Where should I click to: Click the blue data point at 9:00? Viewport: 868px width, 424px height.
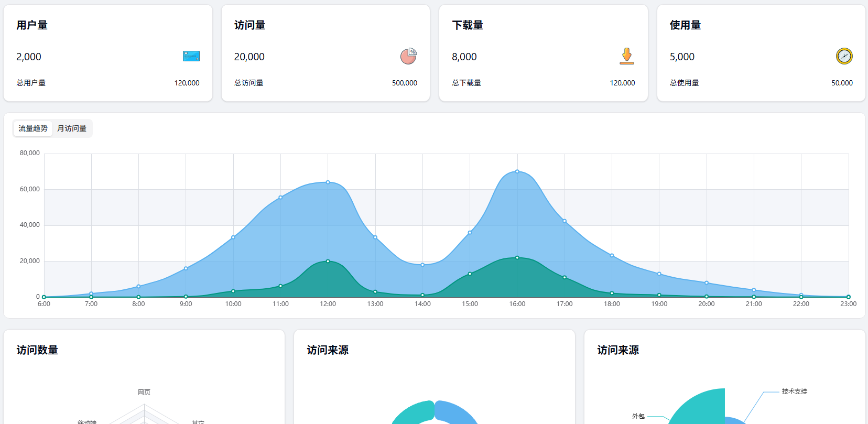[x=186, y=268]
